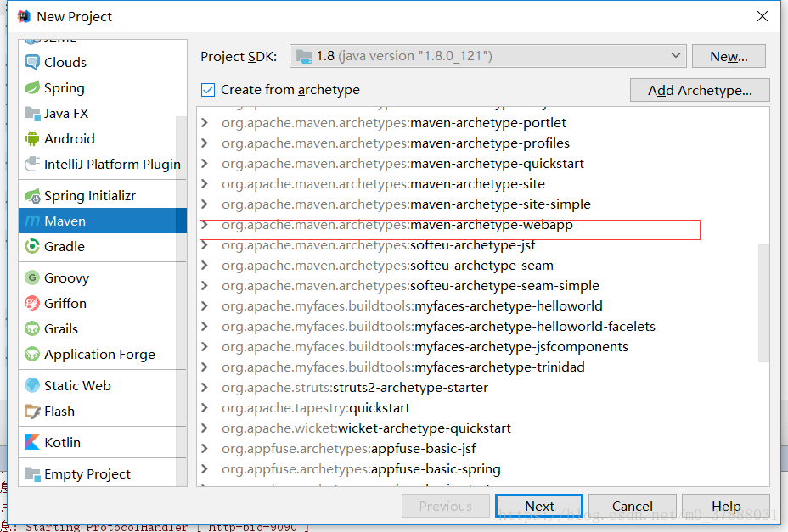The height and width of the screenshot is (532, 788).
Task: Click the Static Web globe icon
Action: [x=32, y=385]
